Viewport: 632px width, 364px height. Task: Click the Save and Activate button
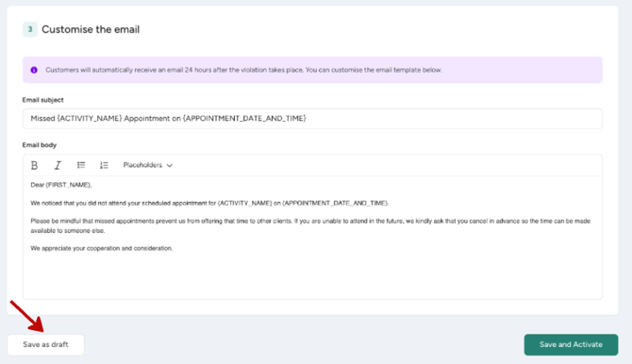pos(571,344)
